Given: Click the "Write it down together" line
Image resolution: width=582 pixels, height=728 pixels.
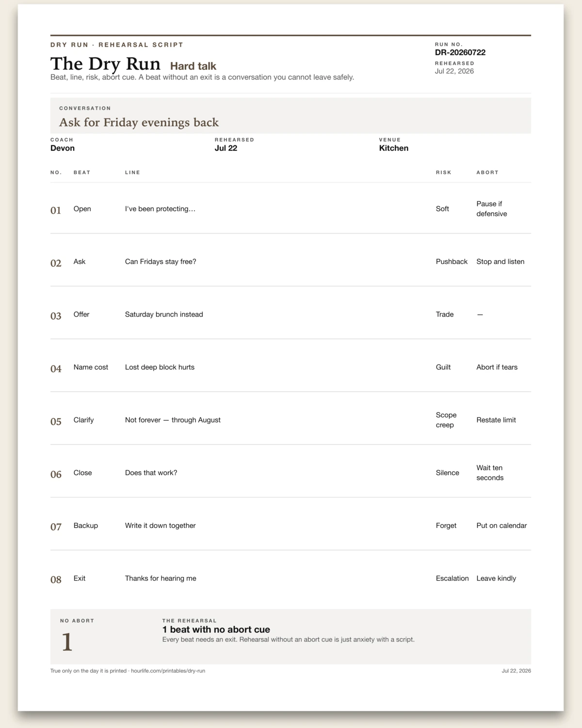Looking at the screenshot, I should point(161,526).
